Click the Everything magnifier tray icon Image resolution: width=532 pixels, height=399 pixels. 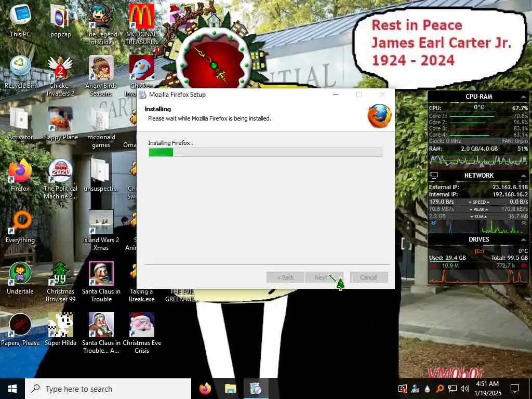pos(440,389)
